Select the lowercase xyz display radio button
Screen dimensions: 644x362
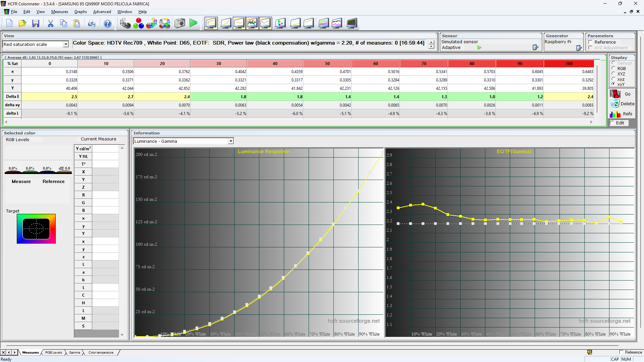[x=613, y=79]
